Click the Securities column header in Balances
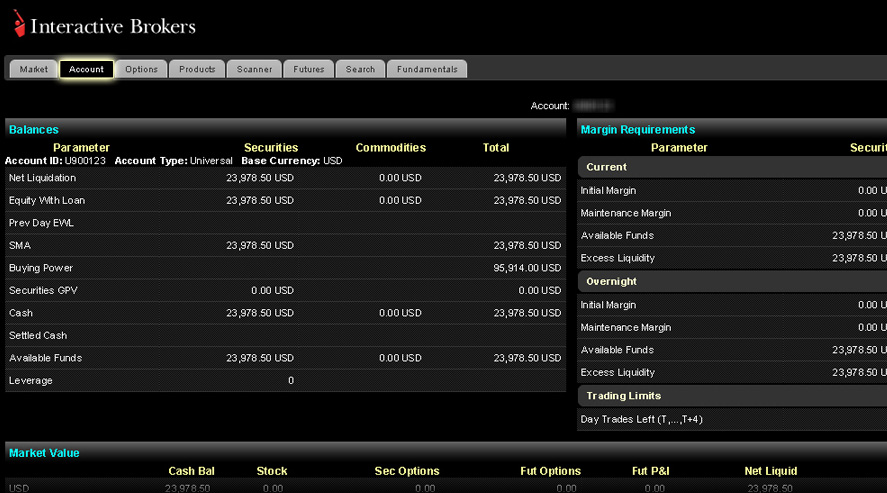 [271, 148]
